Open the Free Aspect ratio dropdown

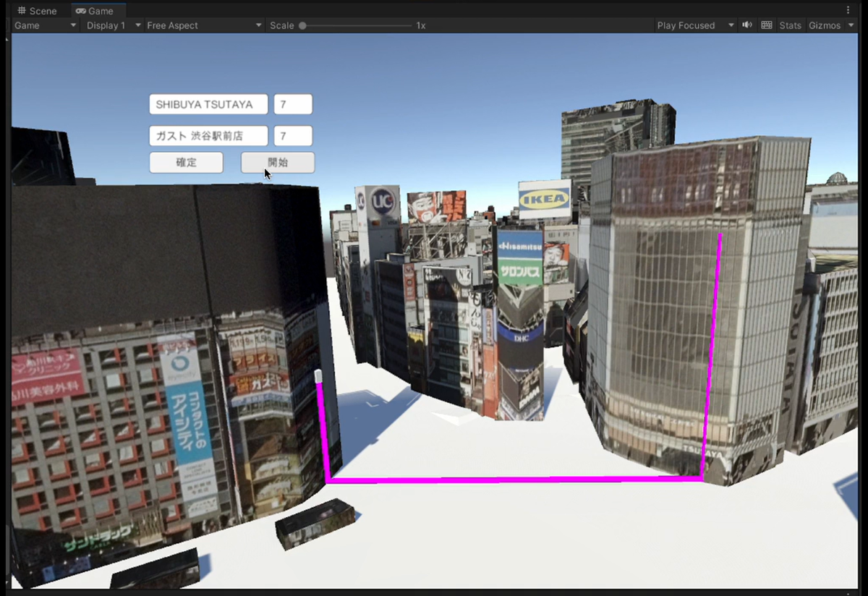[x=204, y=25]
